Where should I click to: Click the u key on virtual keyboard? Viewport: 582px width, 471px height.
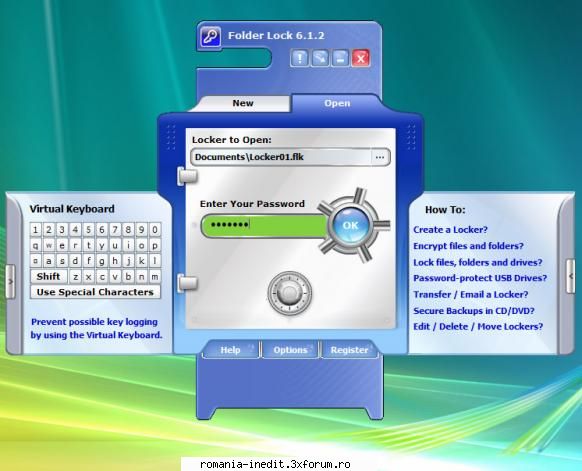click(x=115, y=245)
